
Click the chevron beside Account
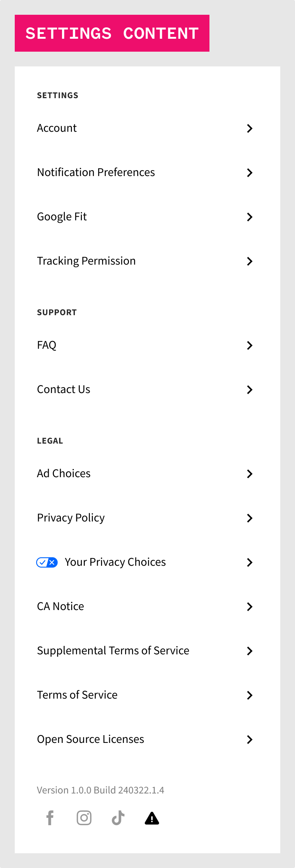point(250,128)
